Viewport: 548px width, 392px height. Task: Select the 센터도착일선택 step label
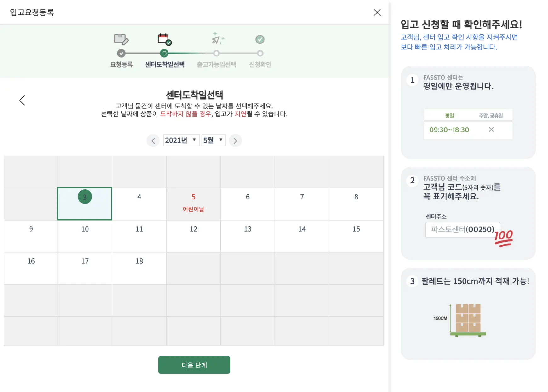click(165, 65)
